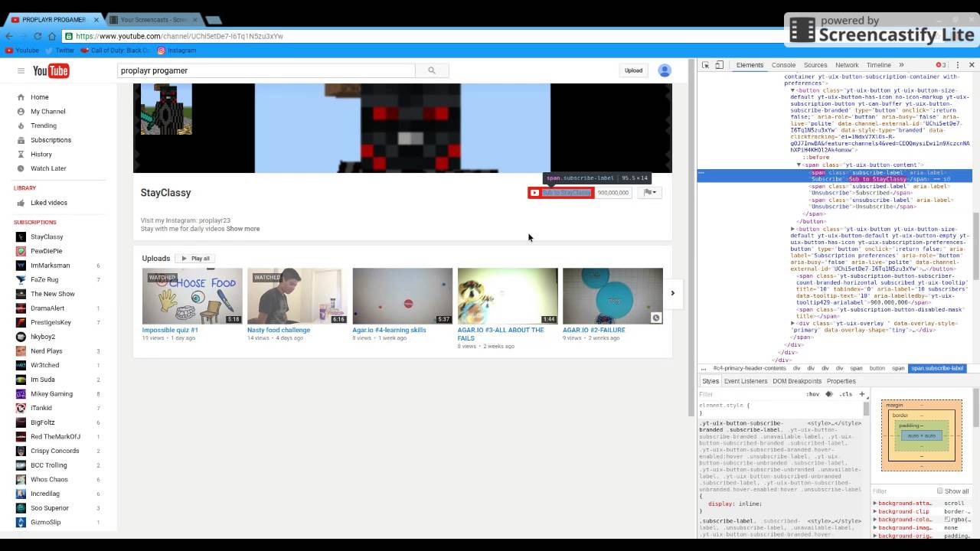Expand background-attachment computed property
The width and height of the screenshot is (980, 551).
pos(875,504)
